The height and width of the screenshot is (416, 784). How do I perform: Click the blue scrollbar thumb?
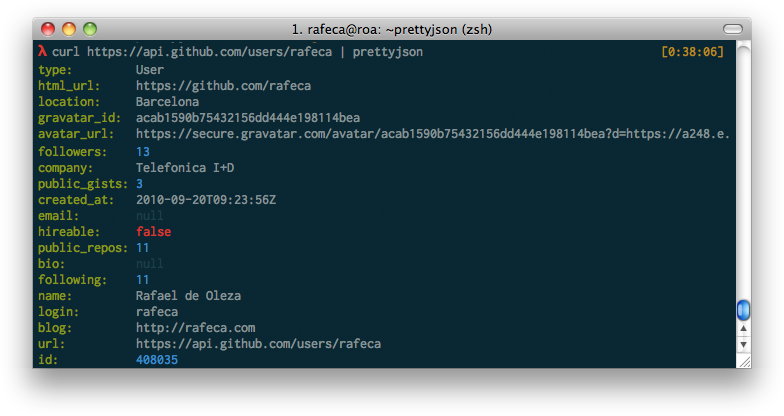[743, 309]
